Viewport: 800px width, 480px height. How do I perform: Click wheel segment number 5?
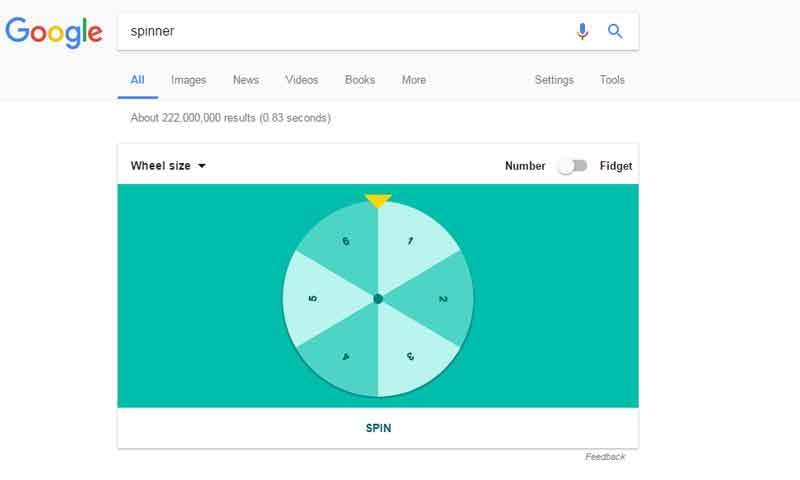point(313,299)
